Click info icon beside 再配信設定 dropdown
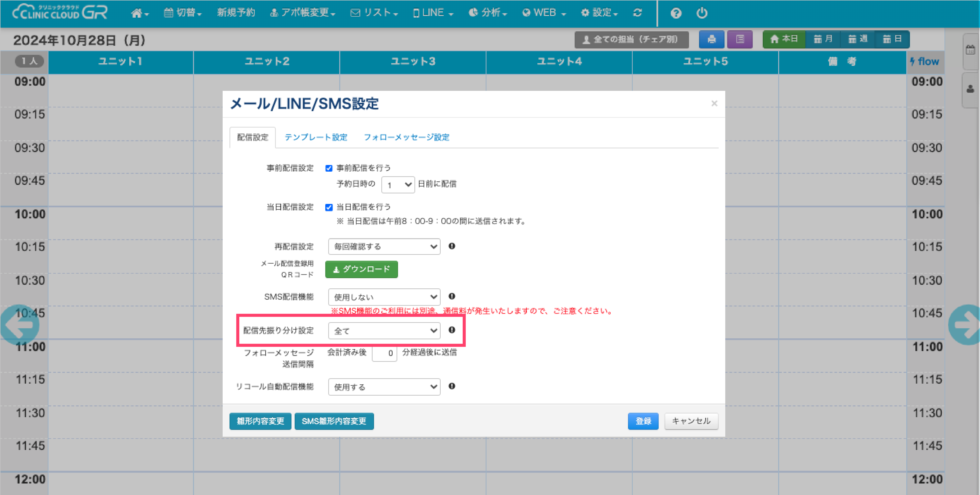The height and width of the screenshot is (495, 980). pos(452,246)
